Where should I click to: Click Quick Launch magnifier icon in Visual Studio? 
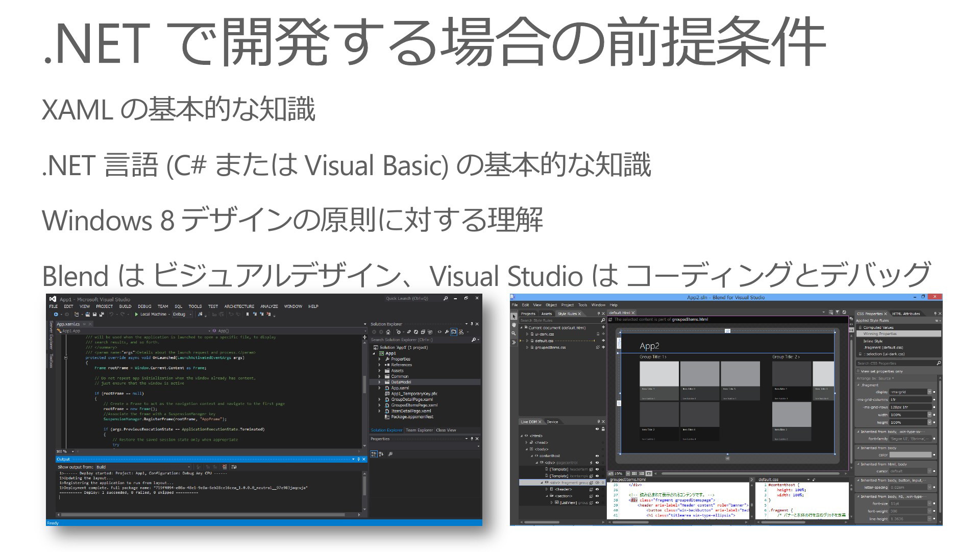446,298
